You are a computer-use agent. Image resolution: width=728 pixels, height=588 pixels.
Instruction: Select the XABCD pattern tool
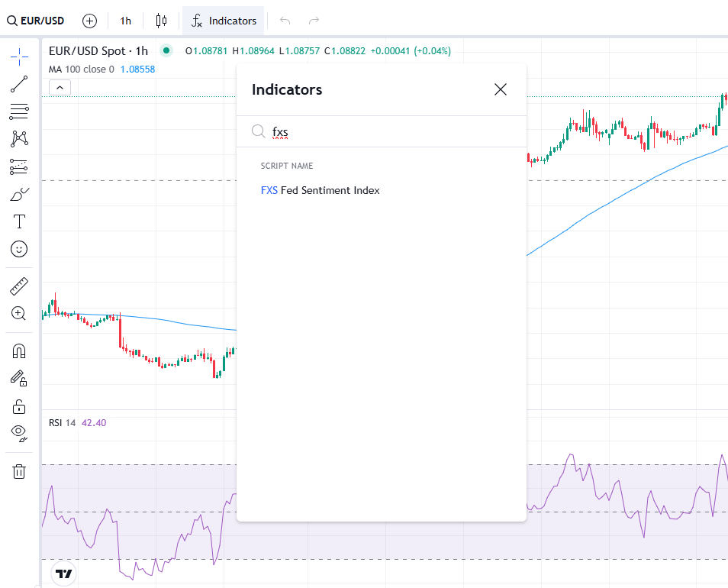click(x=19, y=139)
